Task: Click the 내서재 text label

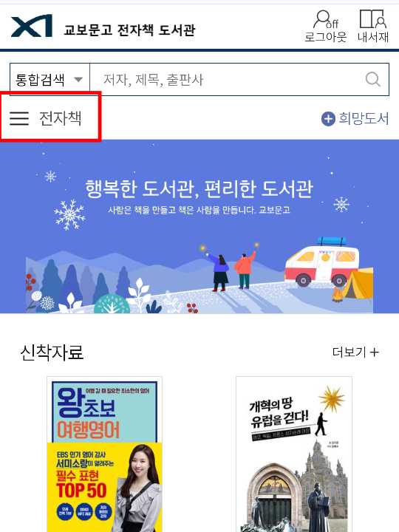Action: 373,37
